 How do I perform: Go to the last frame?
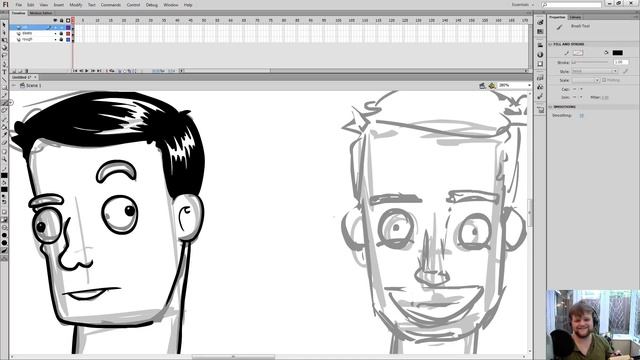coord(99,71)
